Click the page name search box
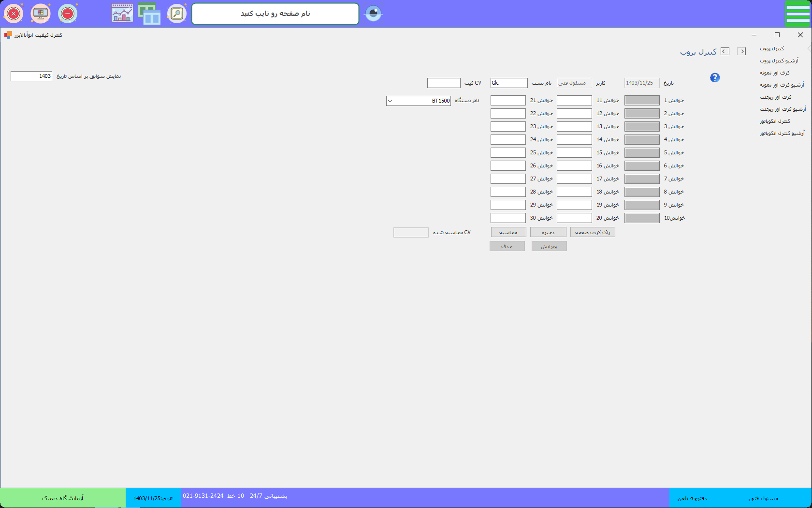Image resolution: width=812 pixels, height=508 pixels. [x=275, y=14]
